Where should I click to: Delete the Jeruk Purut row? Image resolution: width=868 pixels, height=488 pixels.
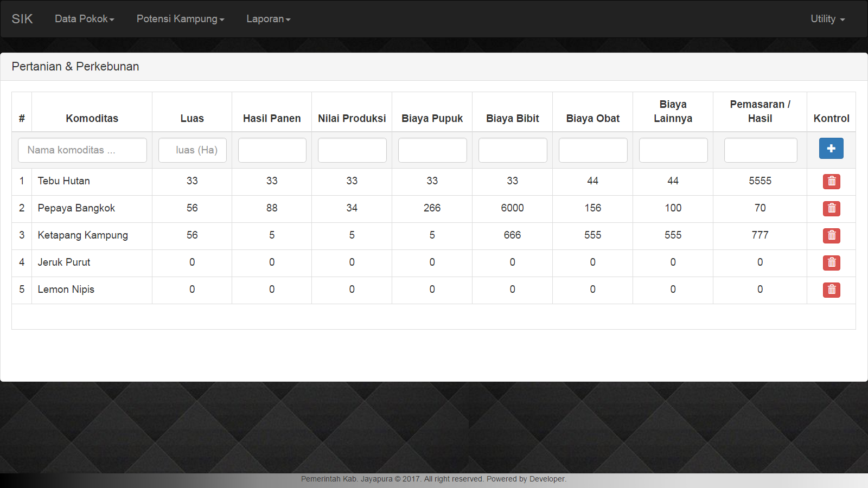pos(831,262)
